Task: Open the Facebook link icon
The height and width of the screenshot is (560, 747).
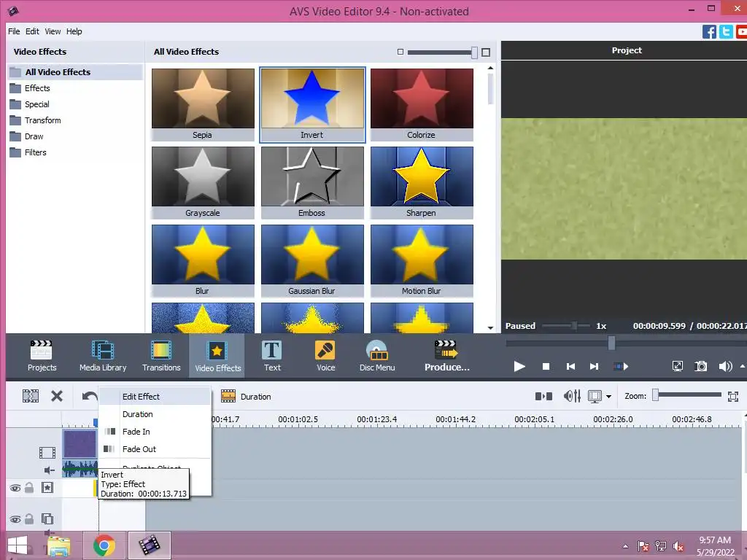Action: (x=709, y=32)
